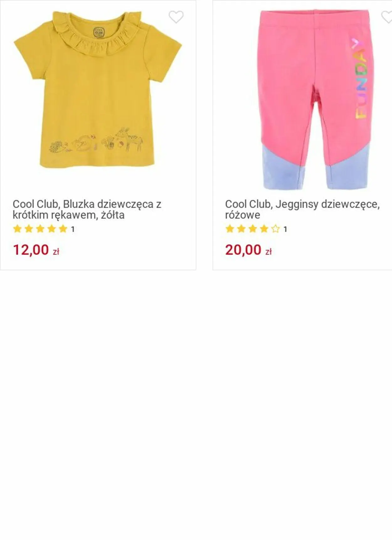Open Cool Club Jegginsy dziewczęce title link
The image size is (392, 540).
tap(302, 209)
